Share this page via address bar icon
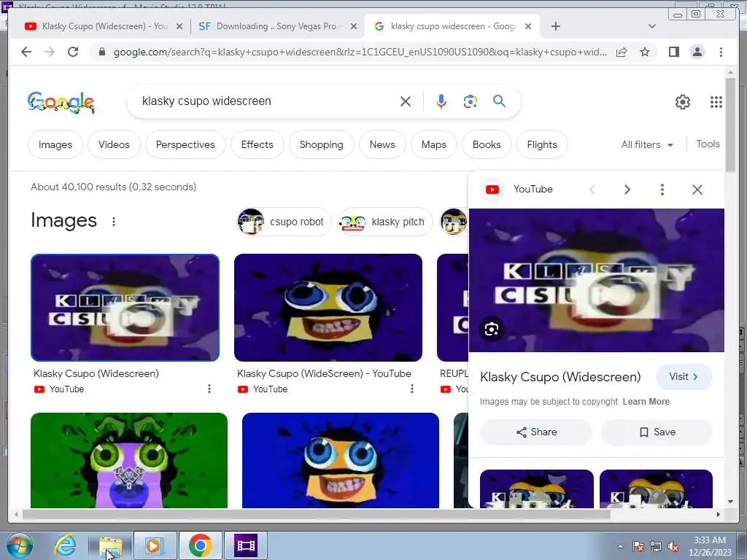The image size is (747, 560). (622, 52)
